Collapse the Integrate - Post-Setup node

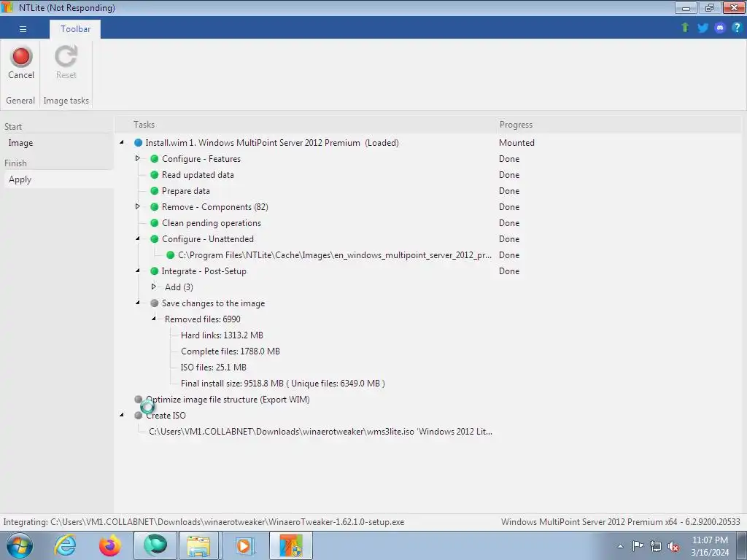tap(138, 271)
